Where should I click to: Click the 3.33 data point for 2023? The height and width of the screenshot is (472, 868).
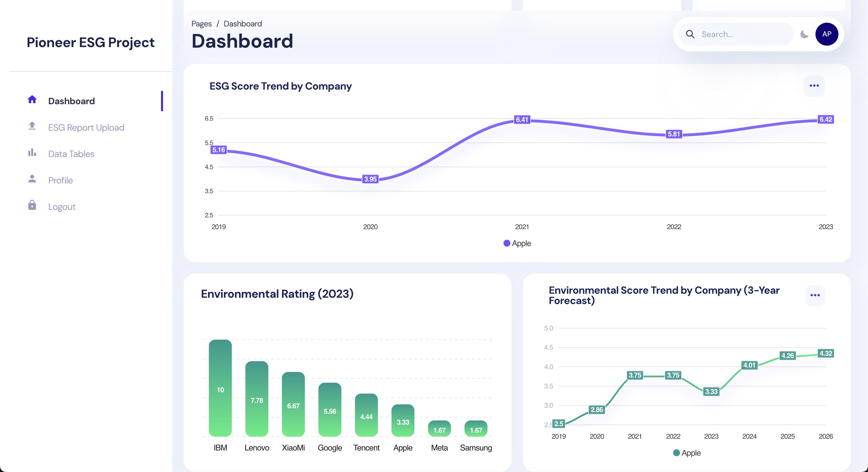tap(711, 391)
